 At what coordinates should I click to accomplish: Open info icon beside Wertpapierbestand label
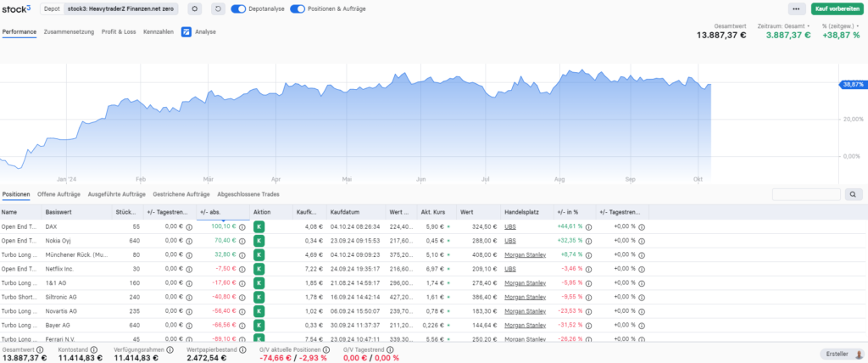click(241, 349)
